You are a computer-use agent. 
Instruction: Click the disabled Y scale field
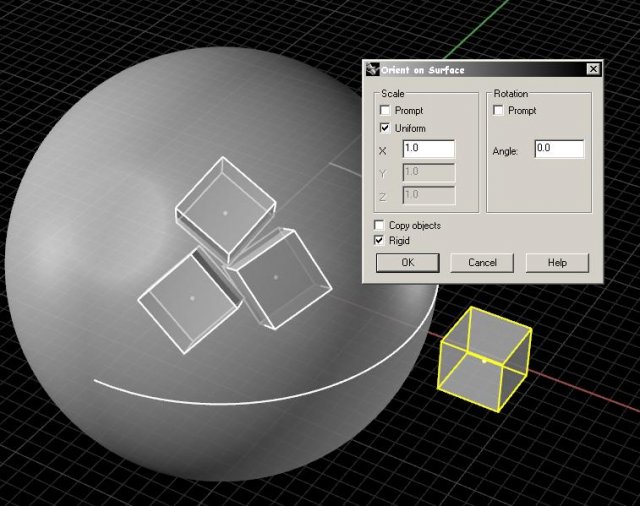coord(429,172)
